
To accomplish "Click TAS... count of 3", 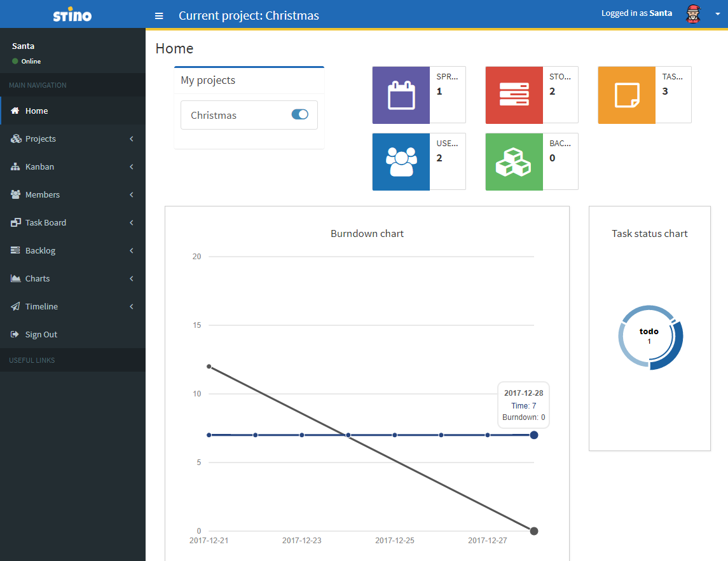I will coord(665,91).
